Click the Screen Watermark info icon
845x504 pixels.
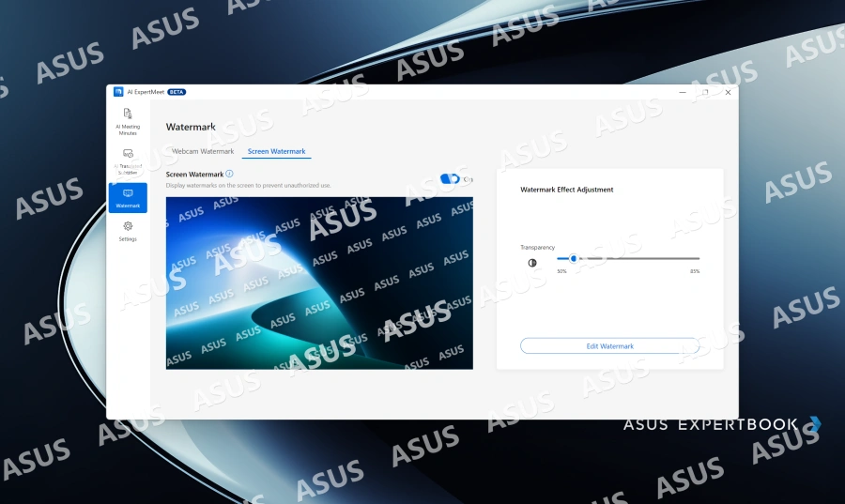[x=229, y=174]
